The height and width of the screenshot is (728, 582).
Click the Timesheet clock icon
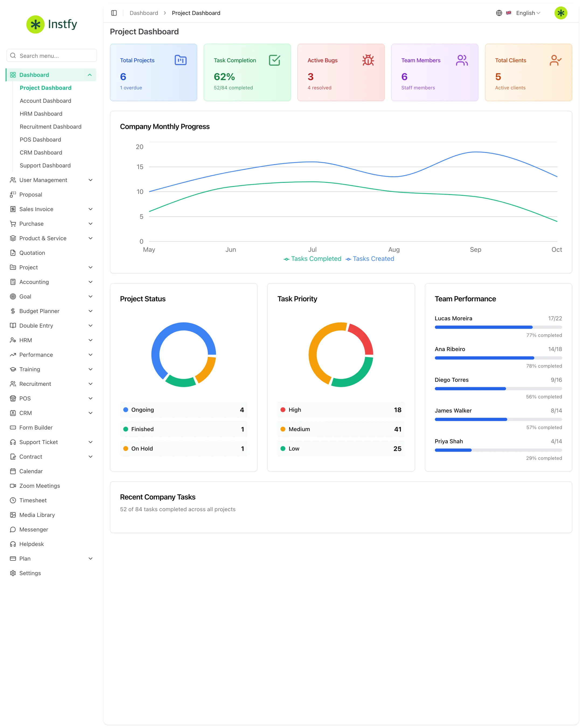[13, 500]
